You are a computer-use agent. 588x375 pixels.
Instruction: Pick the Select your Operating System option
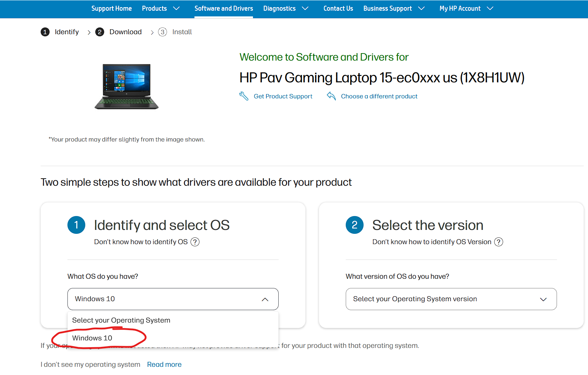pos(173,320)
